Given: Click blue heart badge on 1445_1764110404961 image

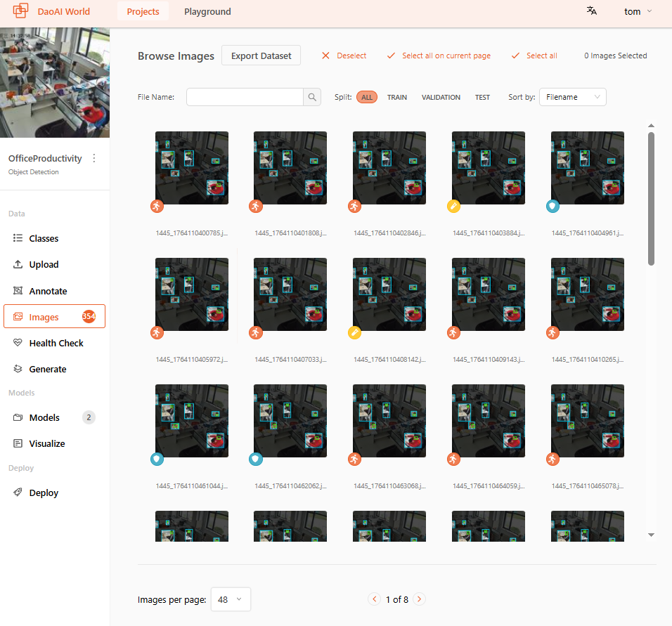Looking at the screenshot, I should click(553, 206).
